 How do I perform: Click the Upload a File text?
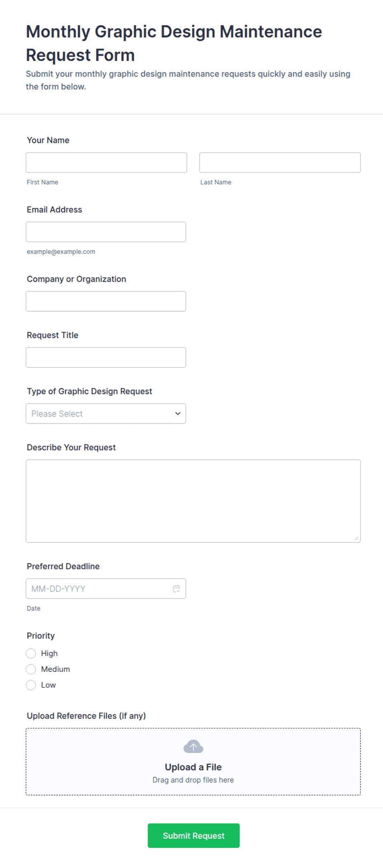[193, 767]
